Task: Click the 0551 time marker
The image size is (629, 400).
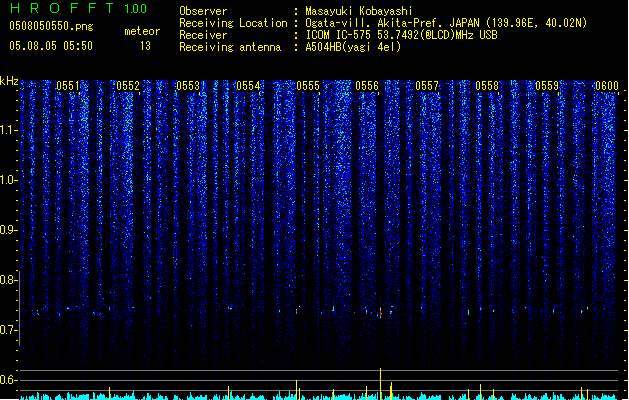Action: coord(68,86)
